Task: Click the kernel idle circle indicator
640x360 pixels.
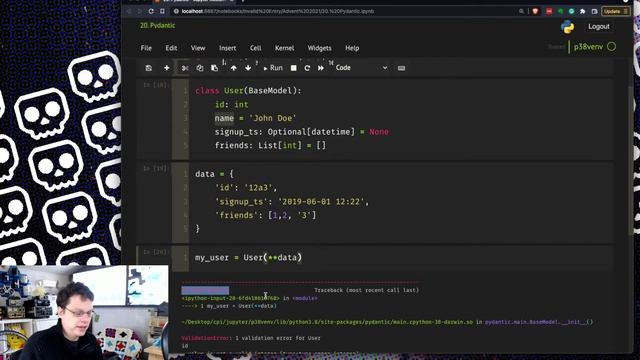Action: tap(611, 47)
